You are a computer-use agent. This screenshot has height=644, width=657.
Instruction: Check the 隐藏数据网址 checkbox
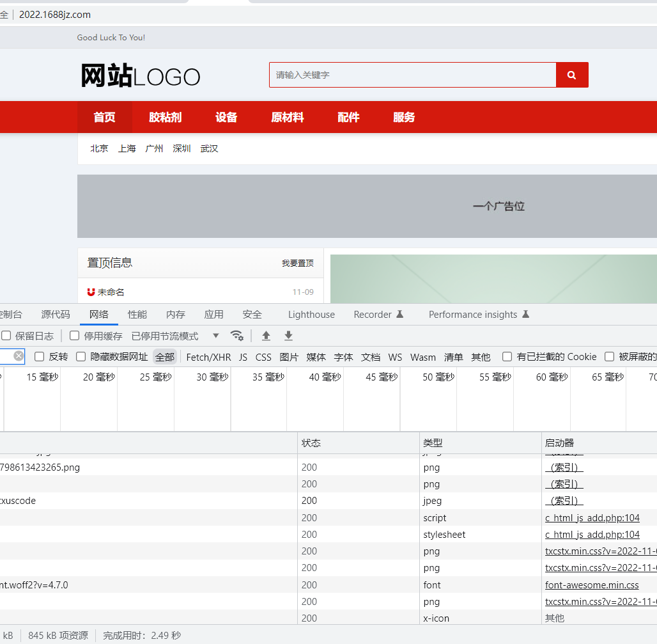[x=81, y=357]
